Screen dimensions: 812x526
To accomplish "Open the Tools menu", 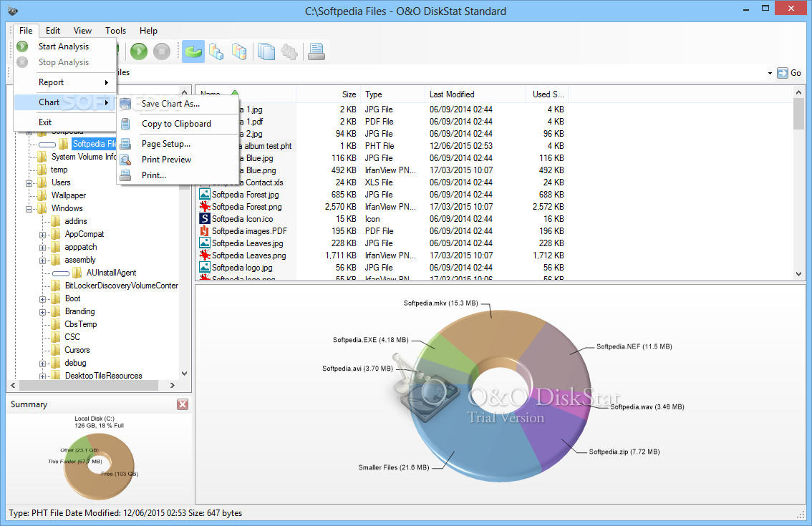I will (115, 31).
